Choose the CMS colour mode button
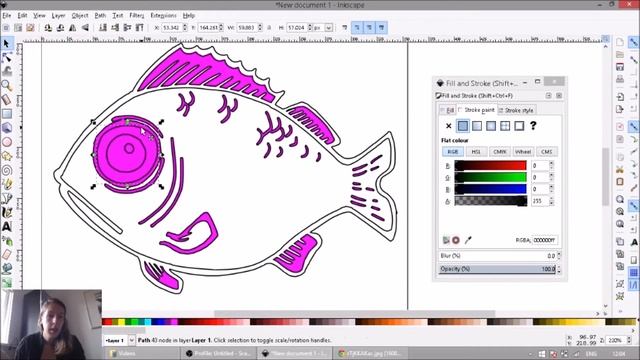The width and height of the screenshot is (640, 360). [547, 152]
